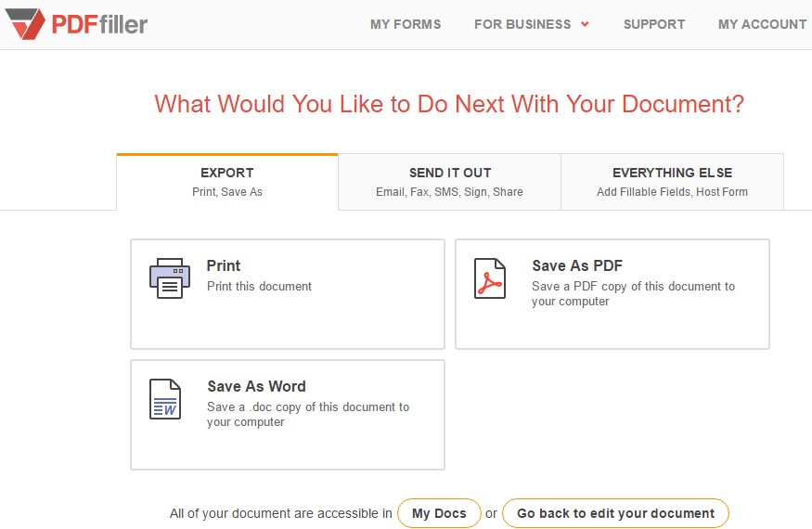Expand the For Business dropdown arrow
This screenshot has height=529, width=812.
click(585, 24)
